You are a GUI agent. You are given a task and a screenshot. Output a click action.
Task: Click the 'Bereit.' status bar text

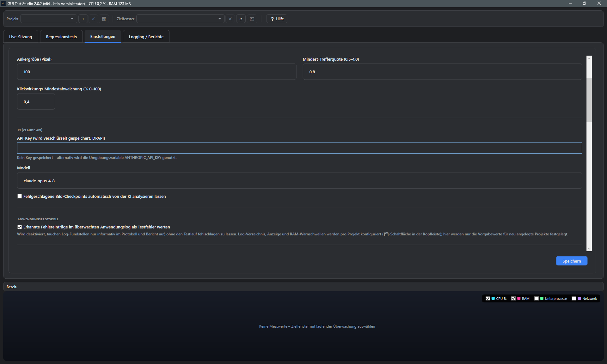(x=12, y=287)
